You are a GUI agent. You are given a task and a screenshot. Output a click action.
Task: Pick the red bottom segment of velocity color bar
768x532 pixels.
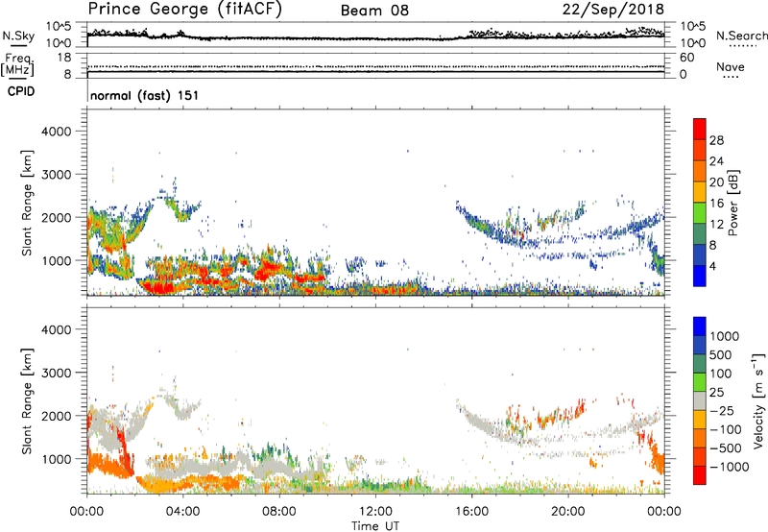click(x=700, y=475)
